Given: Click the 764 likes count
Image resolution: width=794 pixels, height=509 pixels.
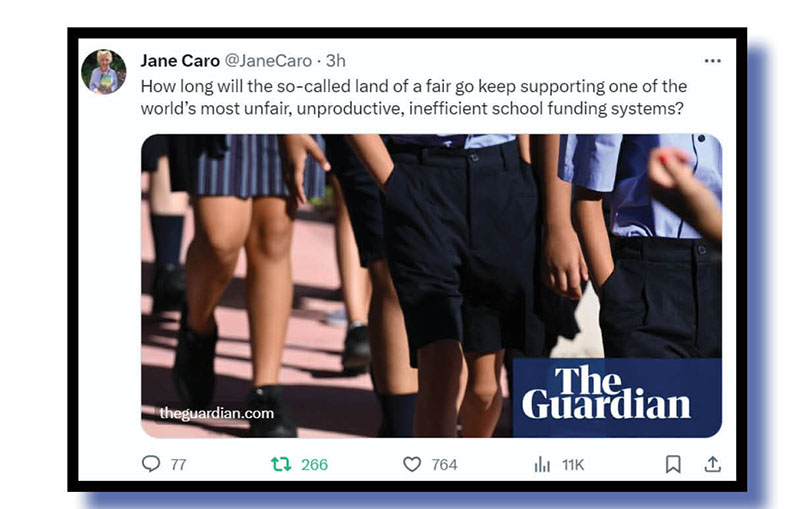Looking at the screenshot, I should tap(445, 464).
